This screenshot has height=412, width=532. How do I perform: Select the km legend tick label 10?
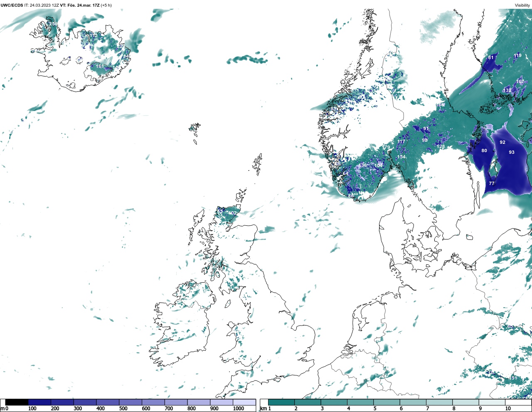tap(507, 409)
